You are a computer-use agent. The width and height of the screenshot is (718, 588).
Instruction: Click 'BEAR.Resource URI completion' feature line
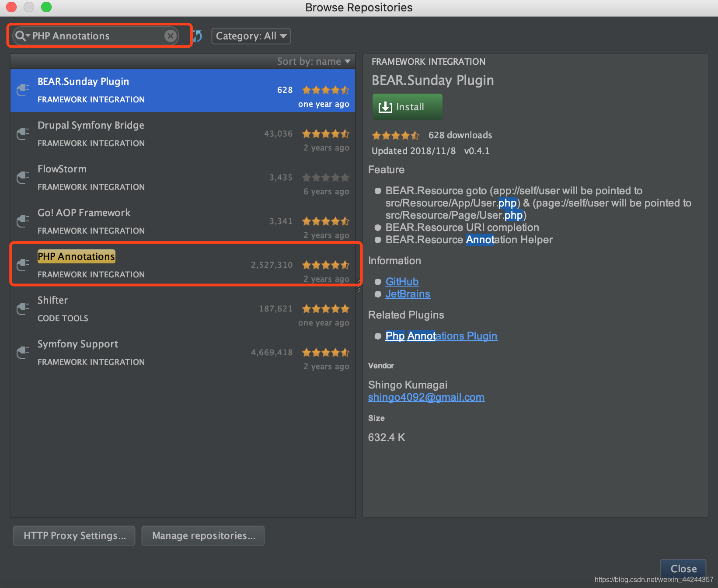tap(462, 227)
